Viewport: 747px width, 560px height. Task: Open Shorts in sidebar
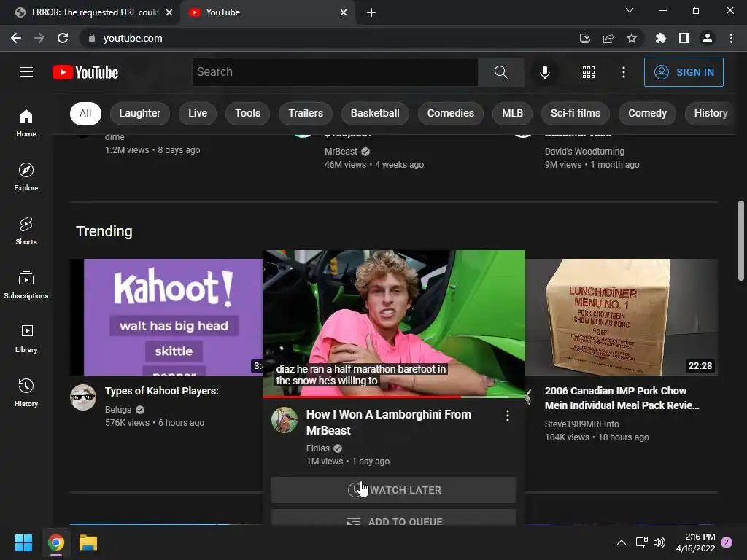click(26, 230)
